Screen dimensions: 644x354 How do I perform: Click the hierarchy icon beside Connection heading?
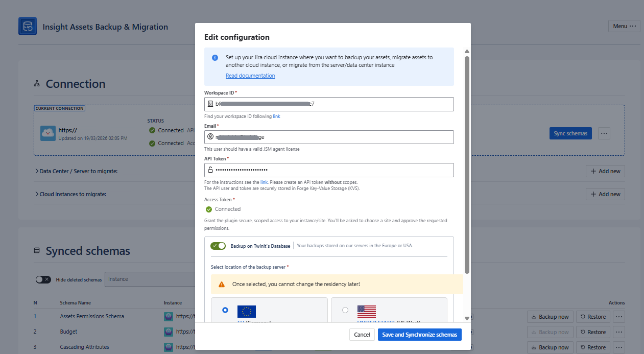pos(37,84)
